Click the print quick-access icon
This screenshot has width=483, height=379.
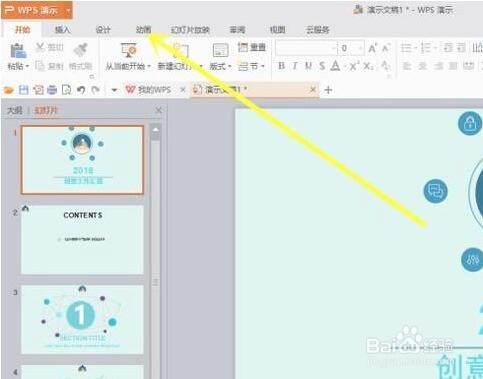coord(52,90)
